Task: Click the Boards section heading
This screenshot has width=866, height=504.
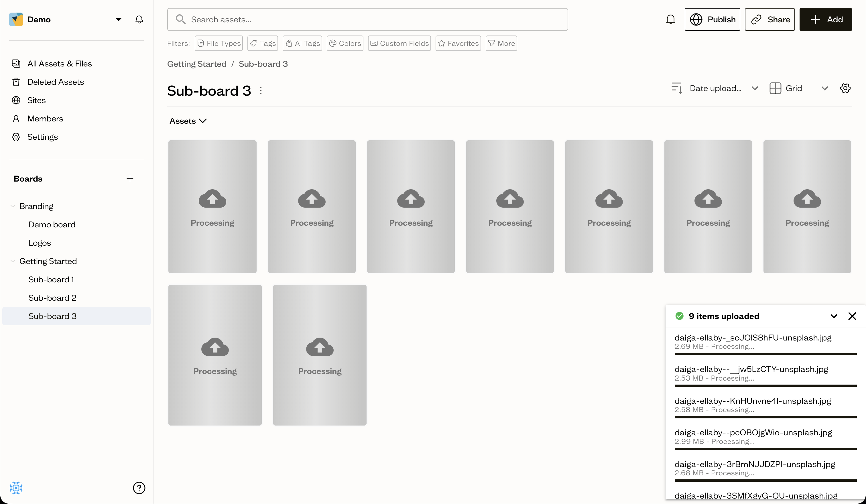Action: [28, 179]
